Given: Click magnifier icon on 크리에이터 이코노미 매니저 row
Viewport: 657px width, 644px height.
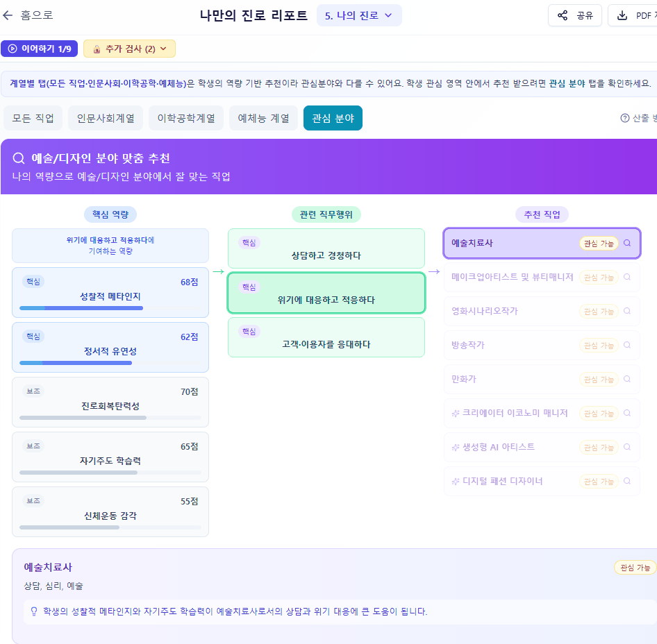Looking at the screenshot, I should pyautogui.click(x=627, y=413).
